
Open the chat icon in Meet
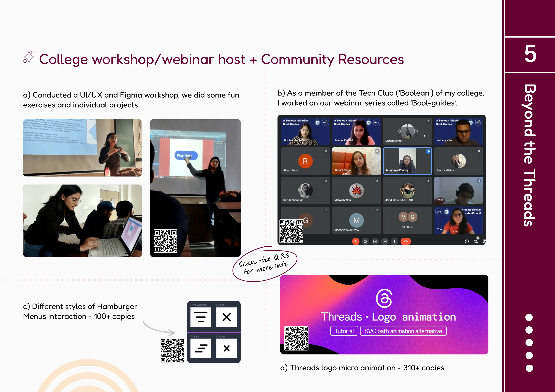(x=484, y=241)
